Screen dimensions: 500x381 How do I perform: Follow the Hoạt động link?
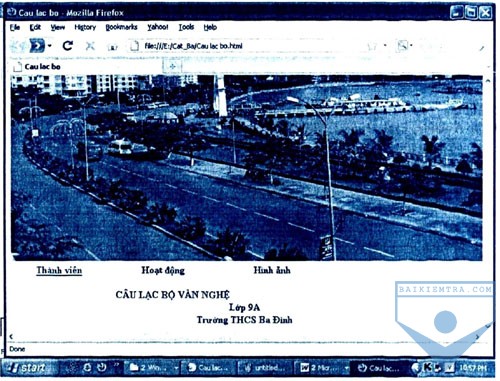click(163, 270)
